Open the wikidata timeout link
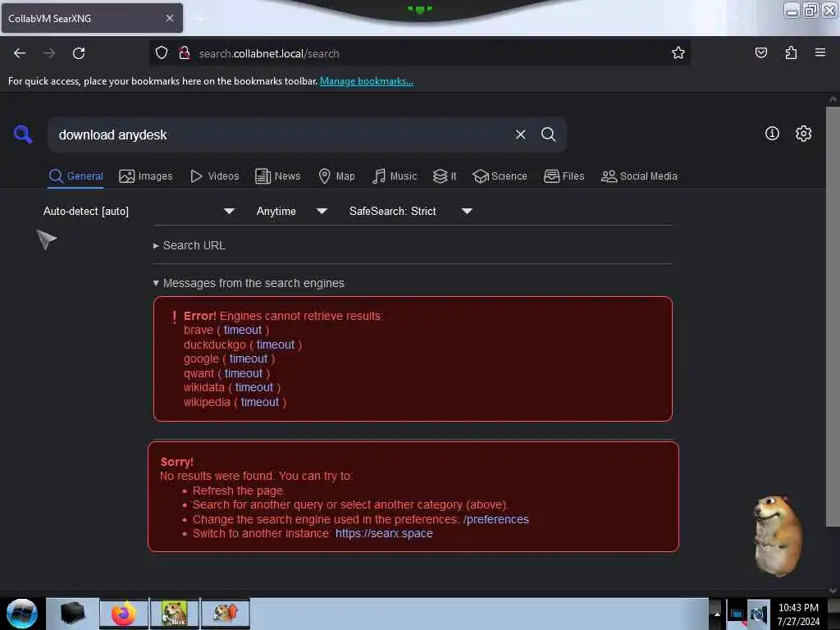This screenshot has width=840, height=630. [x=254, y=387]
